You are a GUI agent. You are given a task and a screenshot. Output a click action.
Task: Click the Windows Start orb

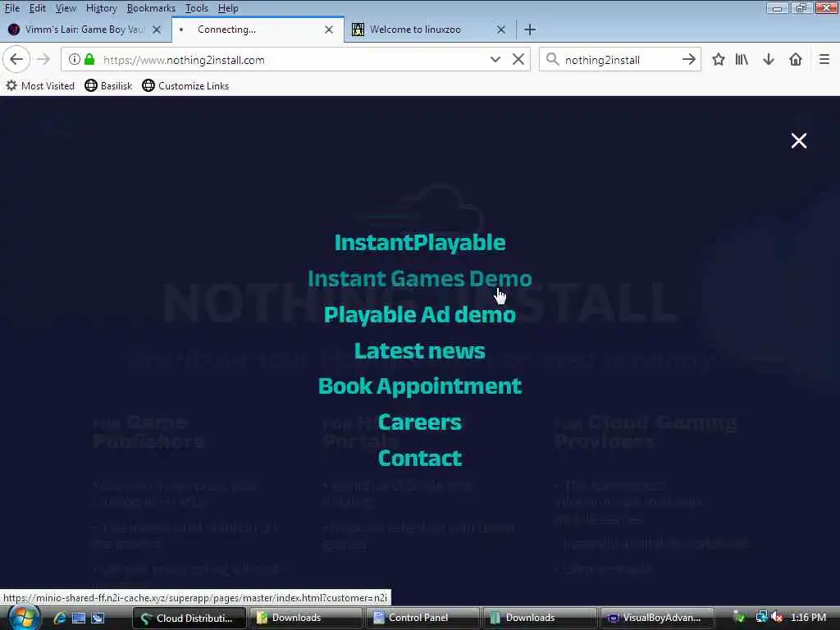(22, 618)
